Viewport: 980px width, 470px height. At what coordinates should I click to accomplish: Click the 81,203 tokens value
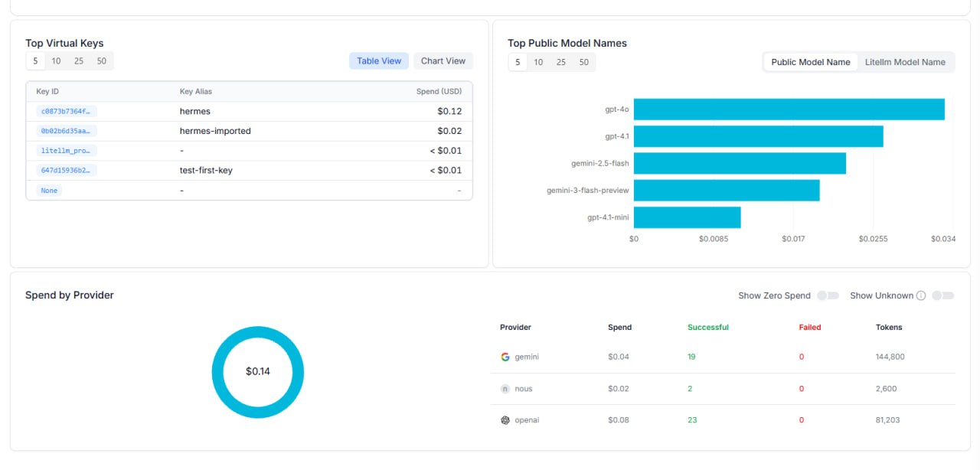coord(888,420)
